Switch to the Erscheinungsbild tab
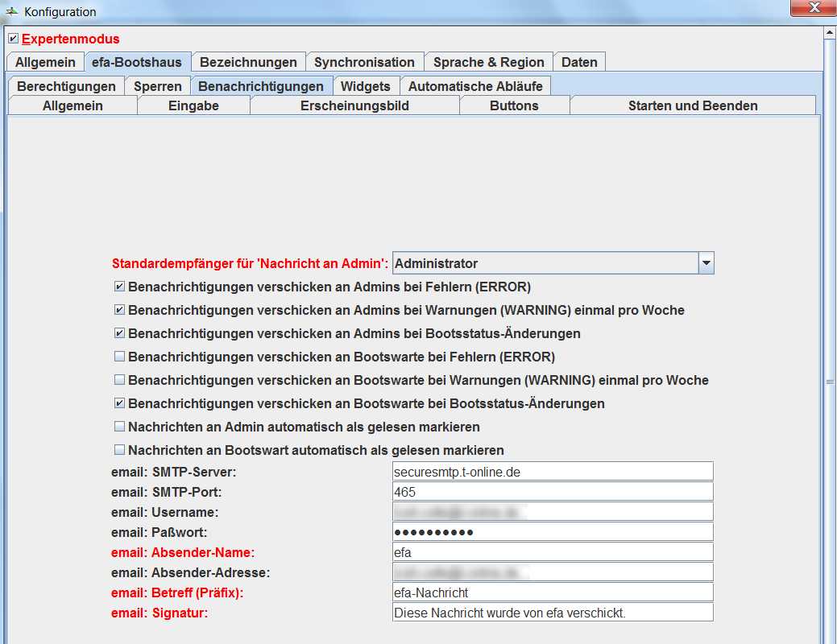 pyautogui.click(x=354, y=105)
